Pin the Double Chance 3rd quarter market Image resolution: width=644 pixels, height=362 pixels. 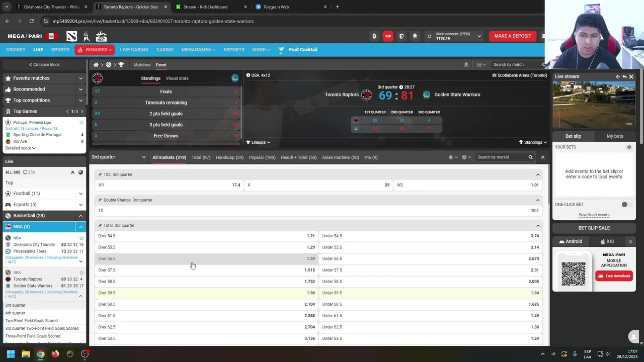[100, 200]
